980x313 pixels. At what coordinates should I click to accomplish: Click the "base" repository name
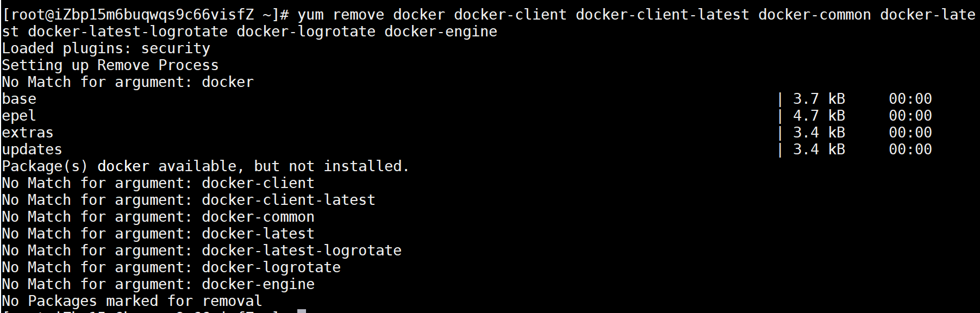(19, 99)
